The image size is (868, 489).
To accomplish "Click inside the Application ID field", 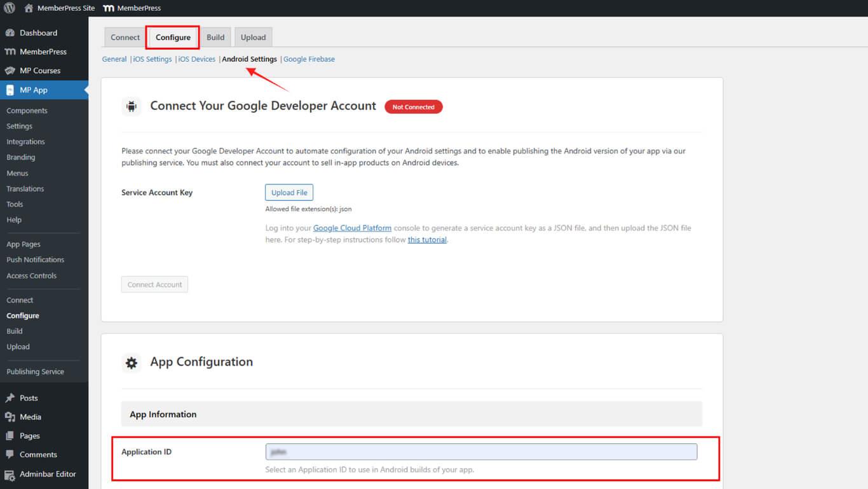I will tap(480, 451).
